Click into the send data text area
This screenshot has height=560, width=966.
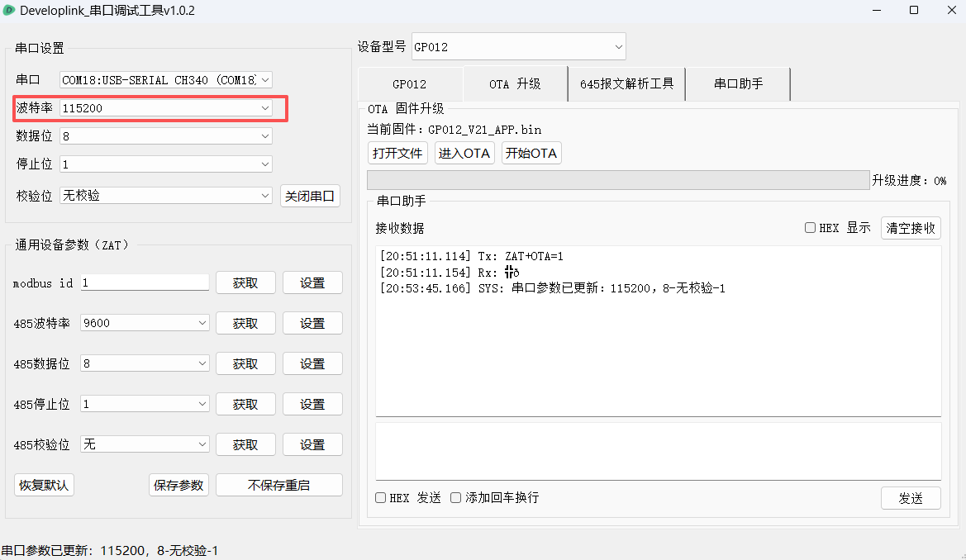pyautogui.click(x=658, y=451)
